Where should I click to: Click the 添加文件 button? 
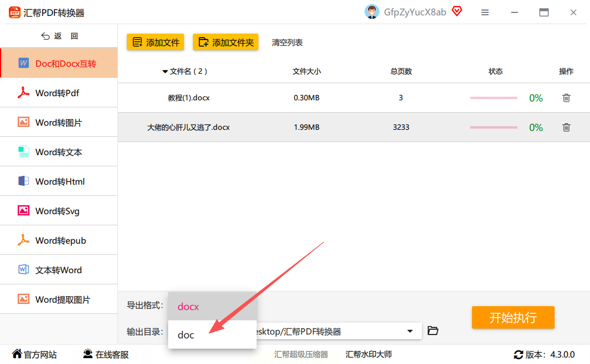155,42
